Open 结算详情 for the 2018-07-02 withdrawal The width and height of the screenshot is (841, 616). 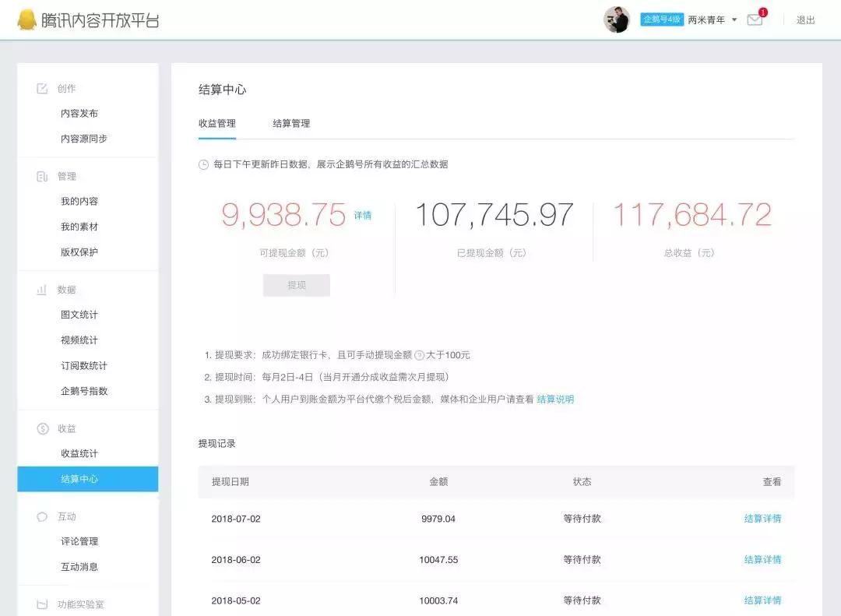[x=762, y=519]
